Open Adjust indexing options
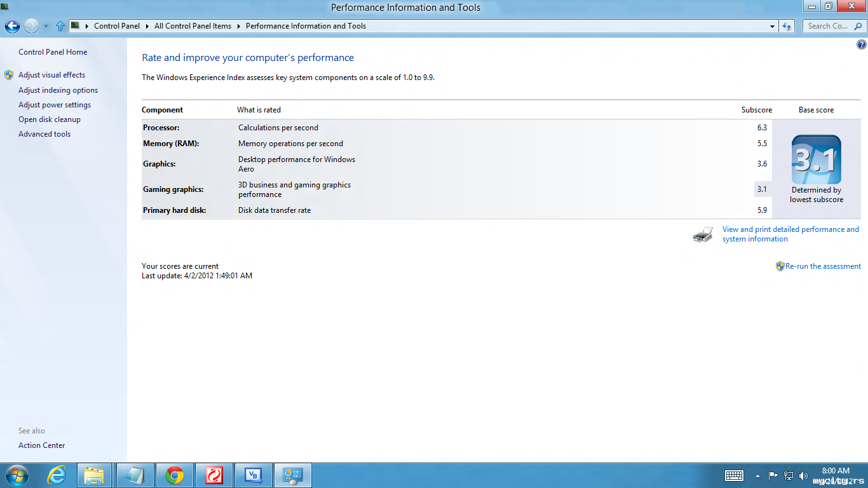The width and height of the screenshot is (868, 488). click(58, 90)
